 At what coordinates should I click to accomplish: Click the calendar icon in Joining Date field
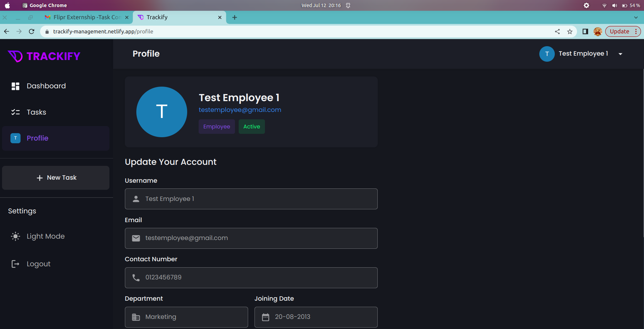(x=266, y=317)
